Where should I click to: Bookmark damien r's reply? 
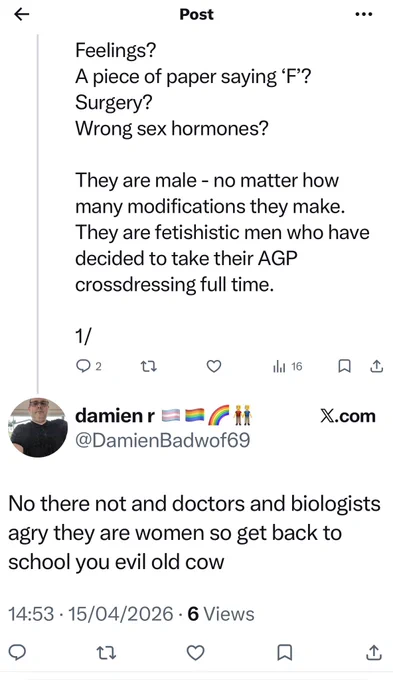pos(285,652)
